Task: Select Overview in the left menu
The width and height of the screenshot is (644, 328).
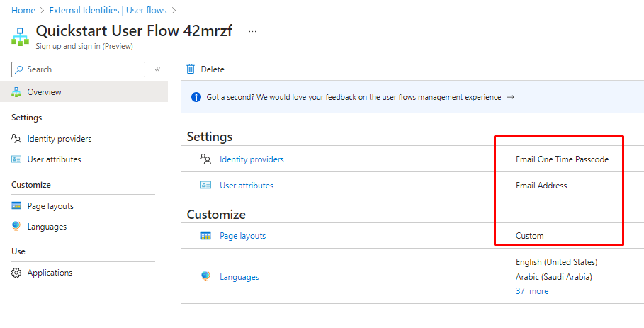Action: point(44,92)
